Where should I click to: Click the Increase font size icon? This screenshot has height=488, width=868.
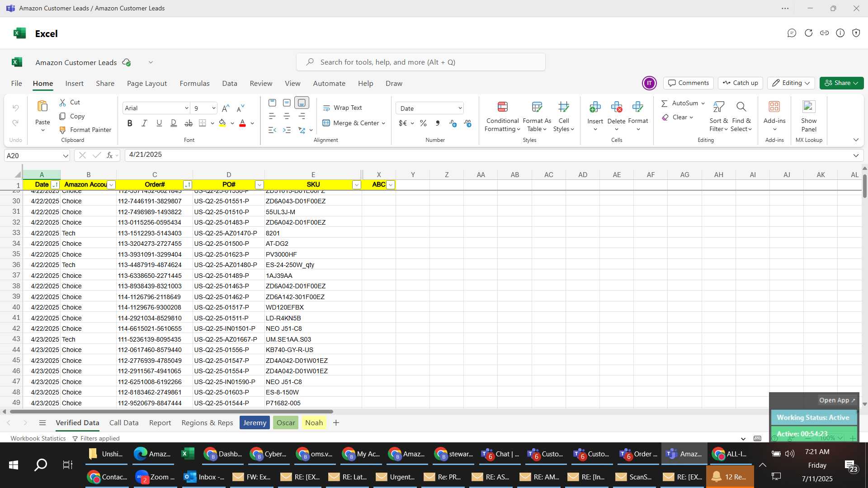[x=226, y=108]
